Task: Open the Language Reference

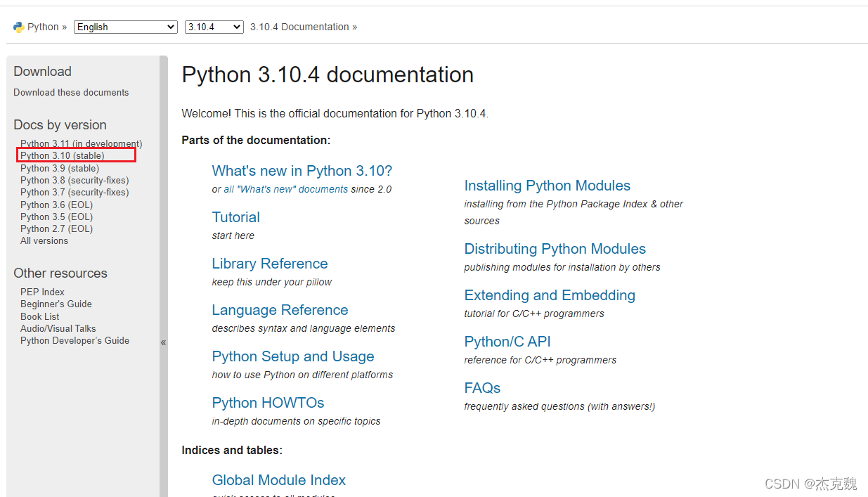Action: click(x=280, y=310)
